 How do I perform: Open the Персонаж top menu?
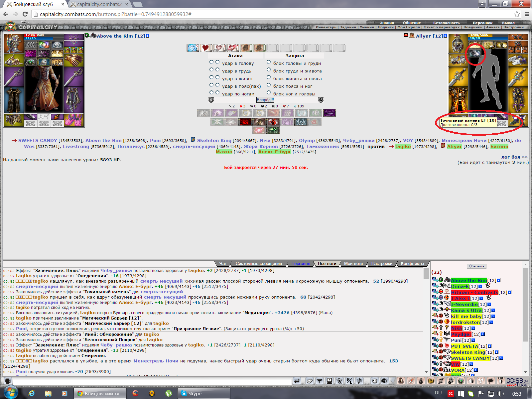482,23
